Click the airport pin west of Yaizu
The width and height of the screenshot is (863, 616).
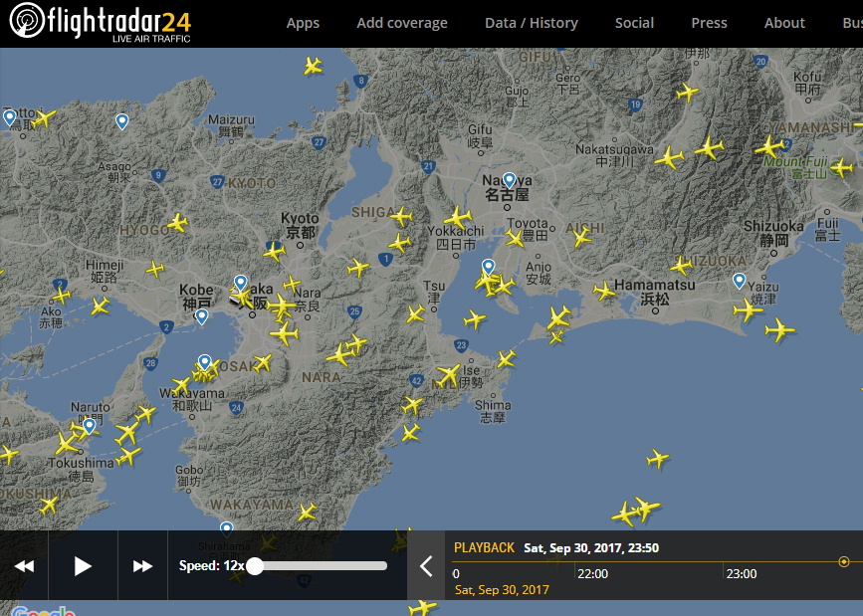(x=739, y=281)
